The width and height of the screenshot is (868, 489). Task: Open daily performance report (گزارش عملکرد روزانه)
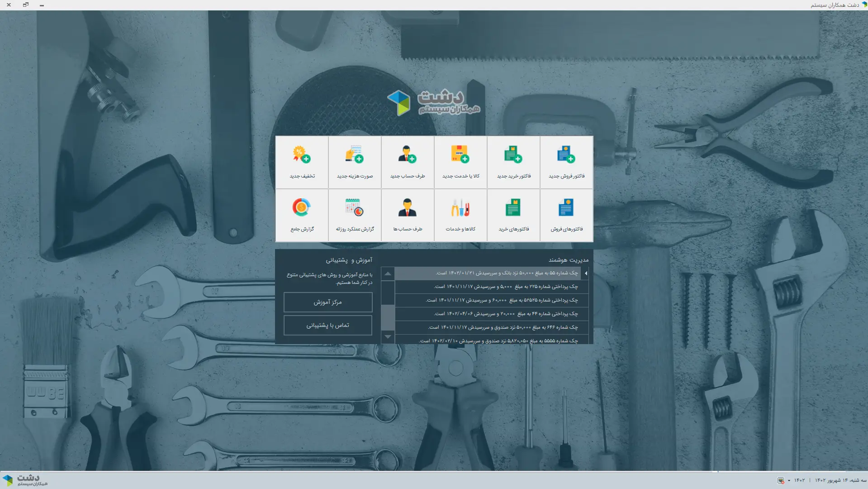[x=355, y=215]
